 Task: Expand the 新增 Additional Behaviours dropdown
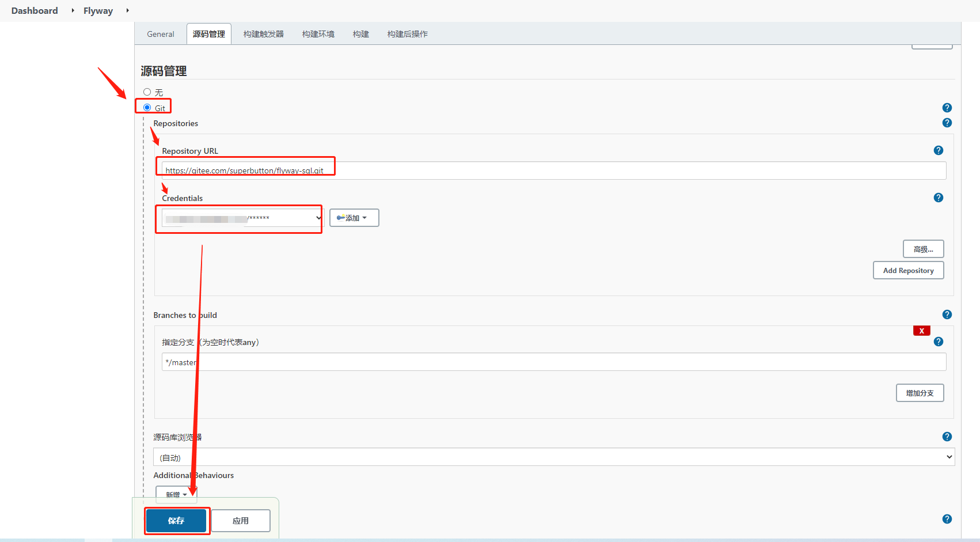pos(176,494)
